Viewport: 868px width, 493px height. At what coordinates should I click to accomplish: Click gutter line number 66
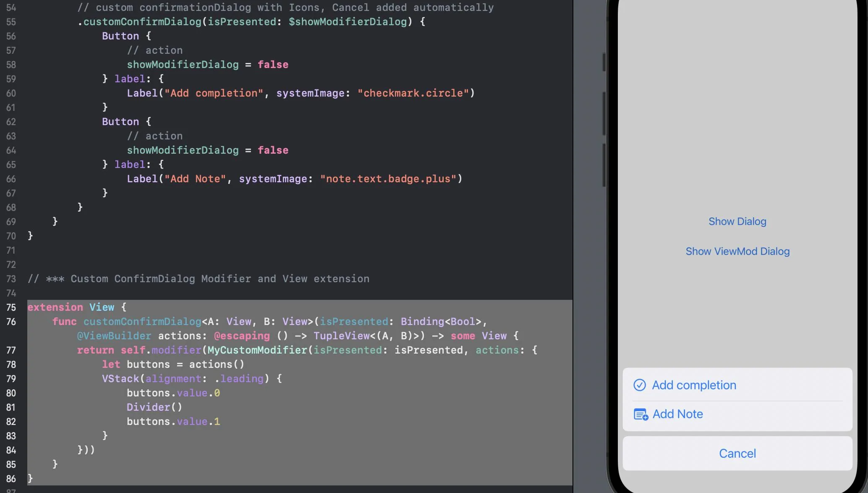coord(11,179)
